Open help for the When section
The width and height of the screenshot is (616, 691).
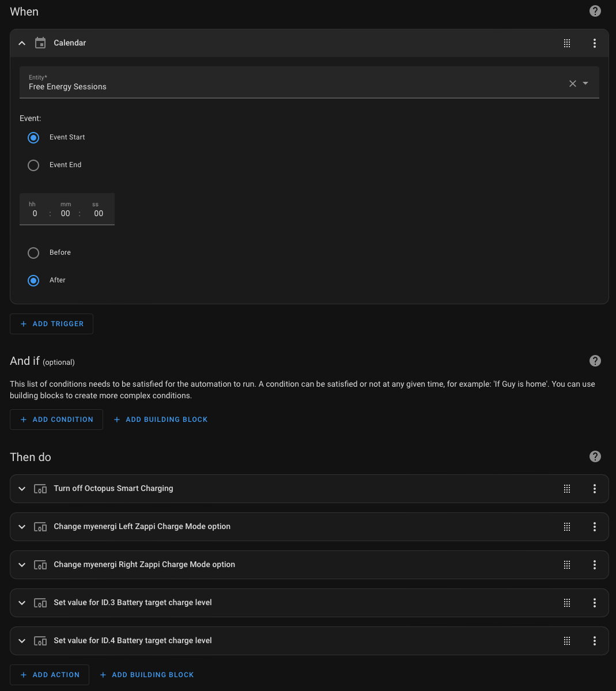click(595, 11)
